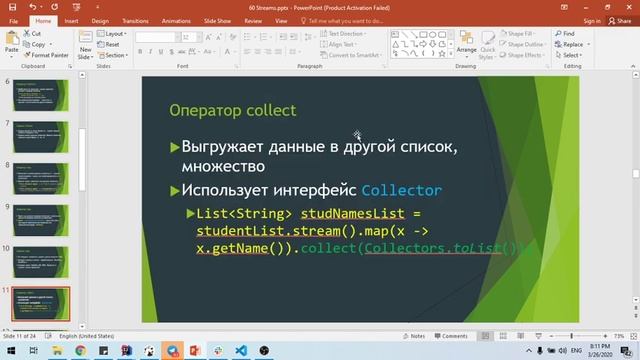The image size is (640, 360).
Task: Open the Align Text dropdown
Action: (339, 44)
